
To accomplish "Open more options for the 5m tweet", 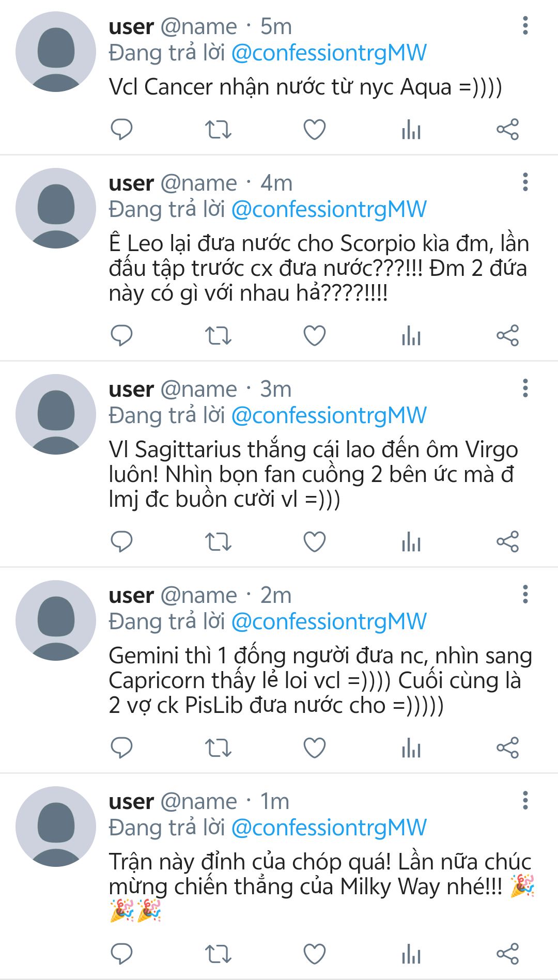I will [x=525, y=26].
